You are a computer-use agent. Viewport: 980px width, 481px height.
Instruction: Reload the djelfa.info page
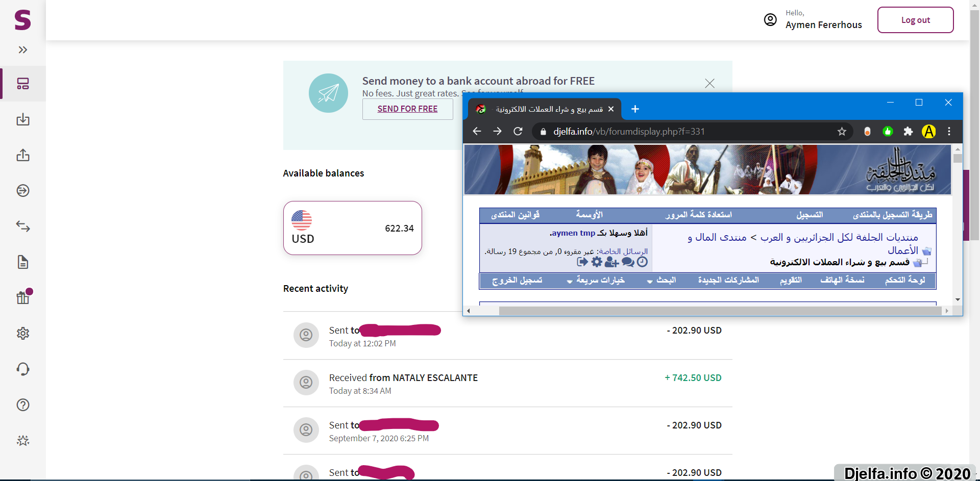pos(518,132)
